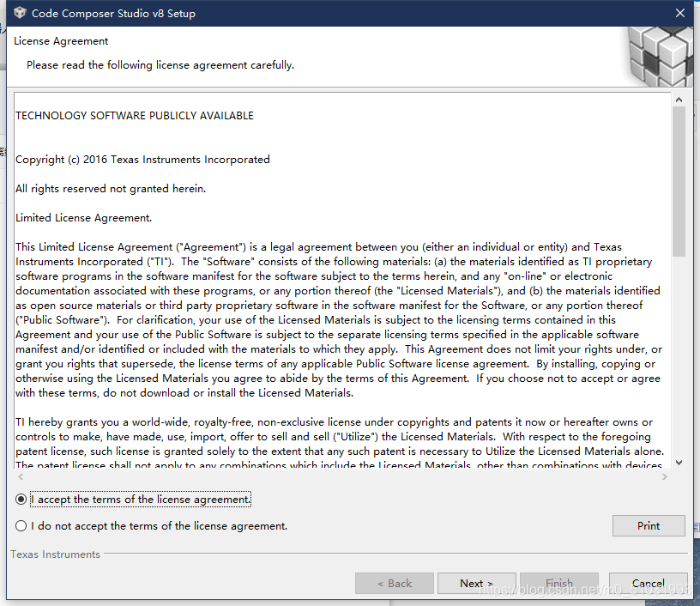
Task: Click the license text scrollbar thumb
Action: click(x=679, y=180)
